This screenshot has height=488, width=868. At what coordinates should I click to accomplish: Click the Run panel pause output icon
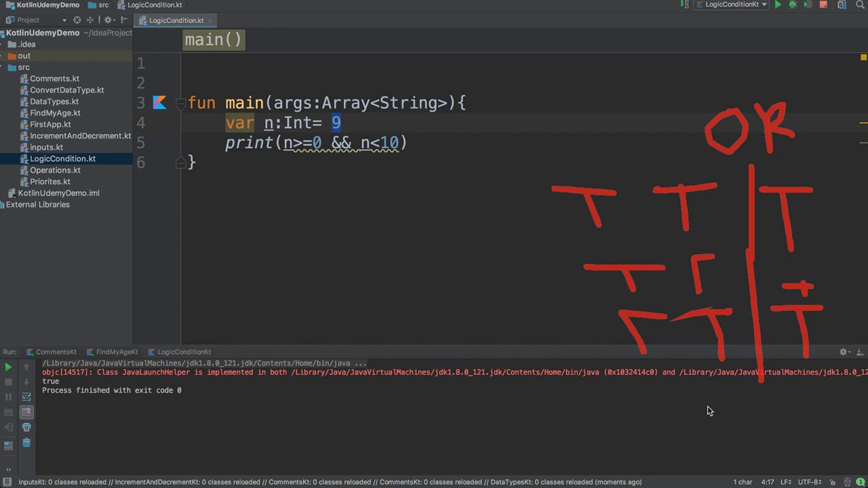pos(8,397)
